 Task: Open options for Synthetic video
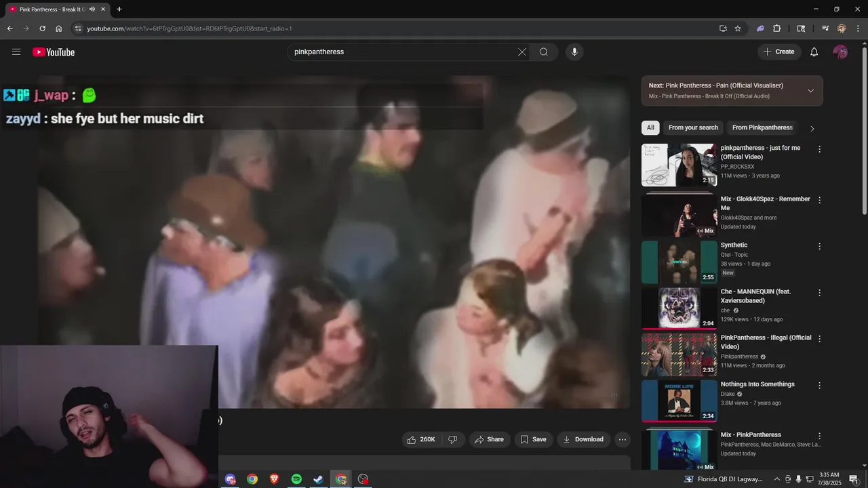(x=819, y=246)
